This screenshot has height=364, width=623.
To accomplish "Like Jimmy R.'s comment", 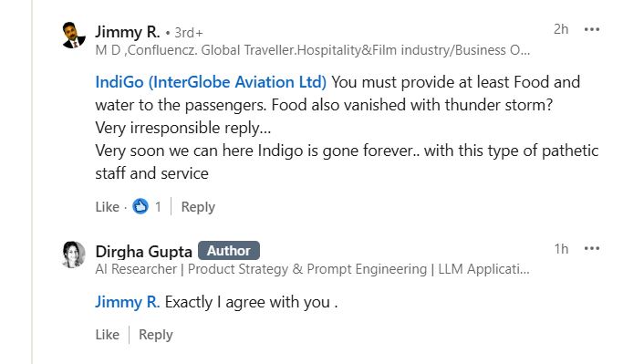I will [108, 207].
